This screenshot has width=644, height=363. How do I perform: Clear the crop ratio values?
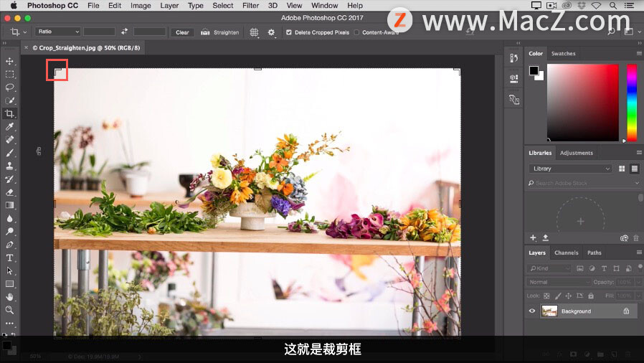pos(182,32)
